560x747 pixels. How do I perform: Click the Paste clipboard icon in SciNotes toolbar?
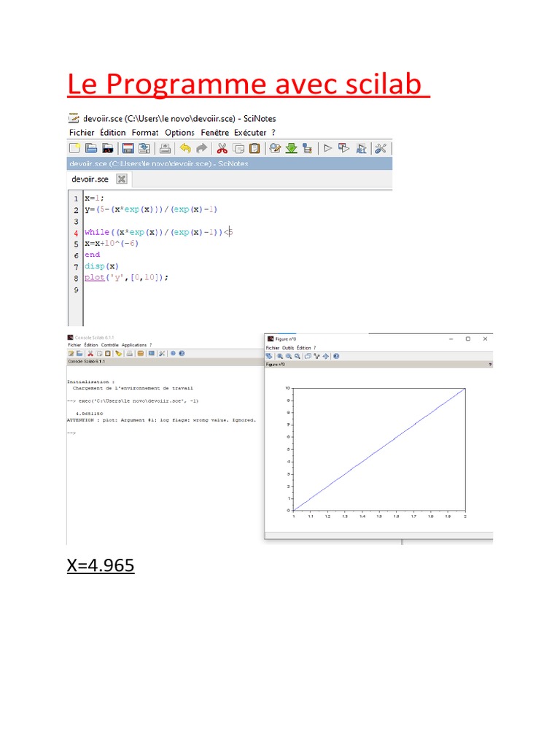(254, 148)
